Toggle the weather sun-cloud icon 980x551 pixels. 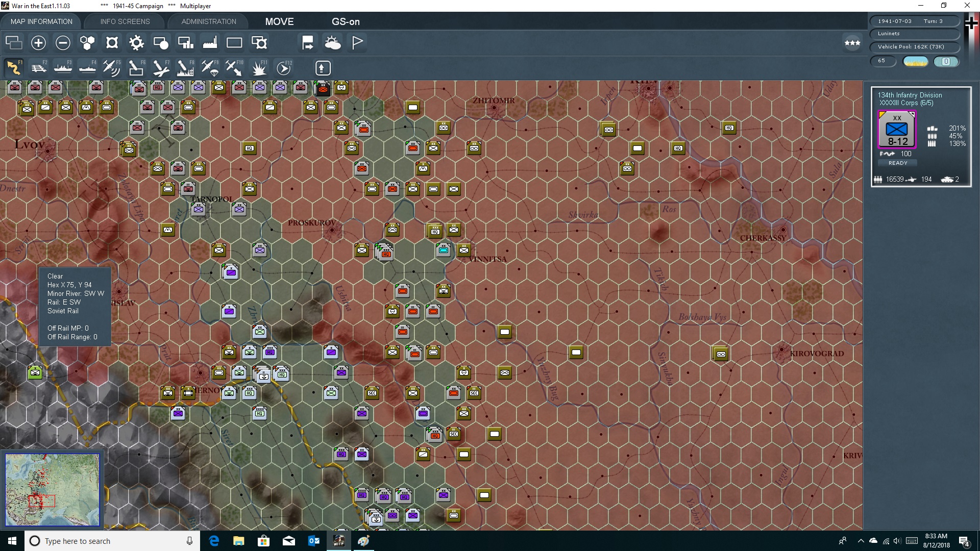click(333, 43)
